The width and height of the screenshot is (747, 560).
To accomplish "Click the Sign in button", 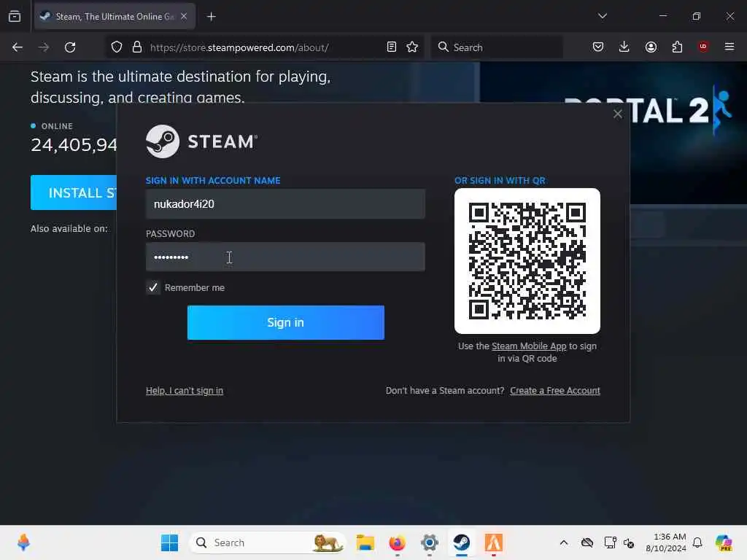I will (x=285, y=322).
